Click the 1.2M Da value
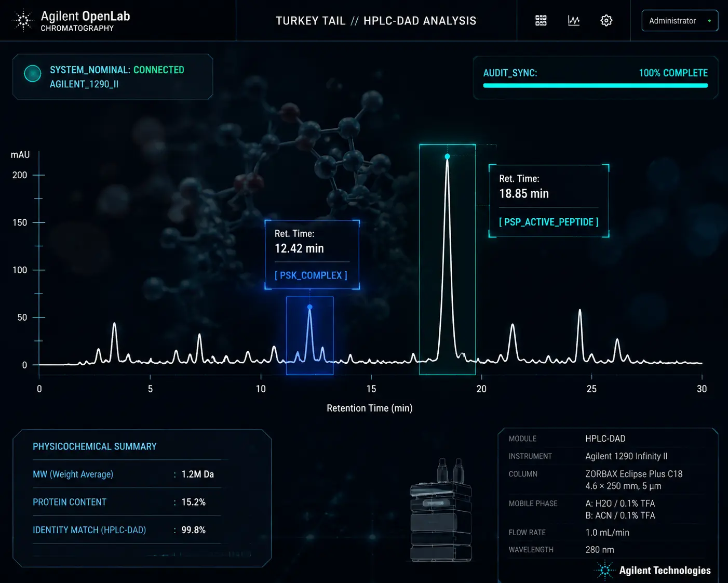 coord(198,474)
